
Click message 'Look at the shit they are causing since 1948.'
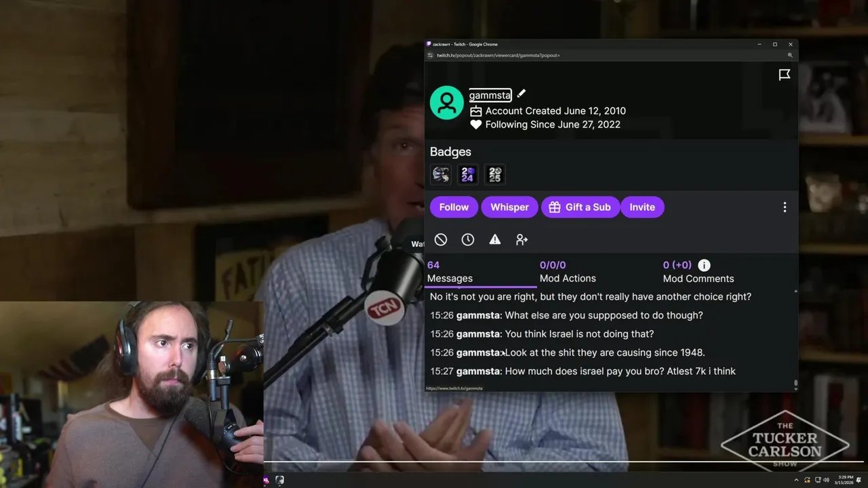click(605, 352)
